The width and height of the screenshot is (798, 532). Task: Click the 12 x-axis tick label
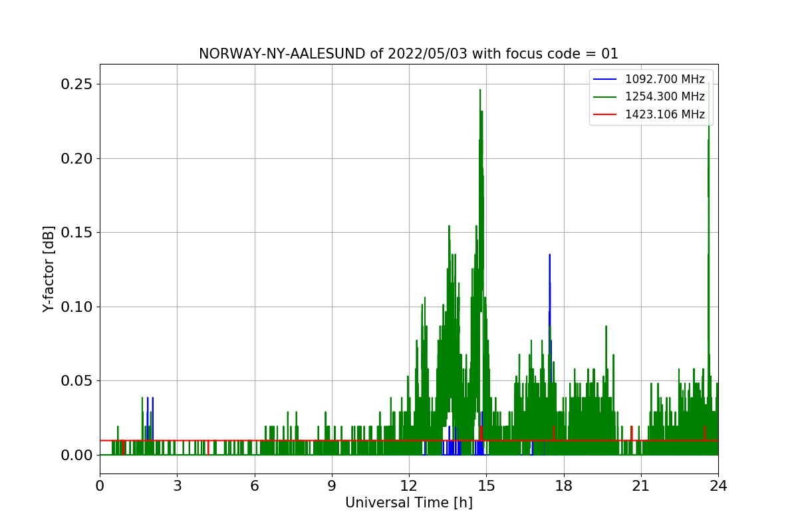[409, 485]
